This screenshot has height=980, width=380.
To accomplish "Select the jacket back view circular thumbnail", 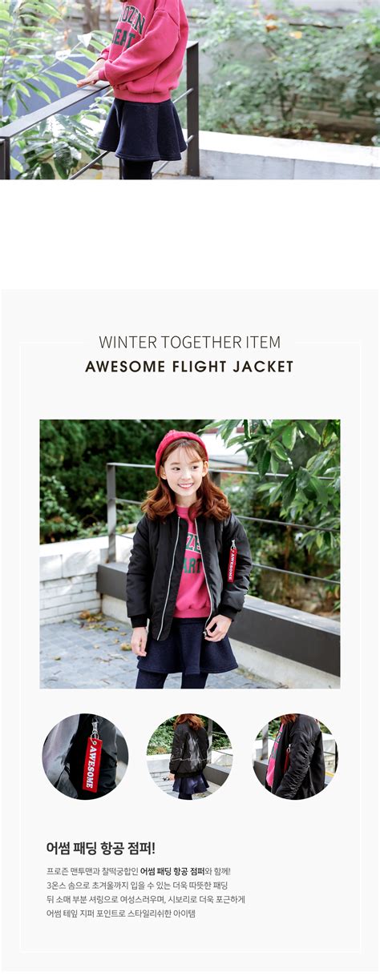I will (189, 756).
